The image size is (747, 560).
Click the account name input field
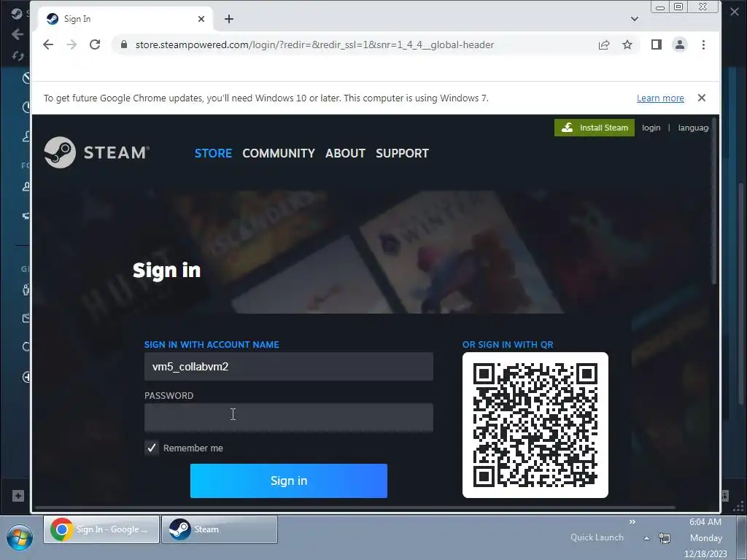289,367
